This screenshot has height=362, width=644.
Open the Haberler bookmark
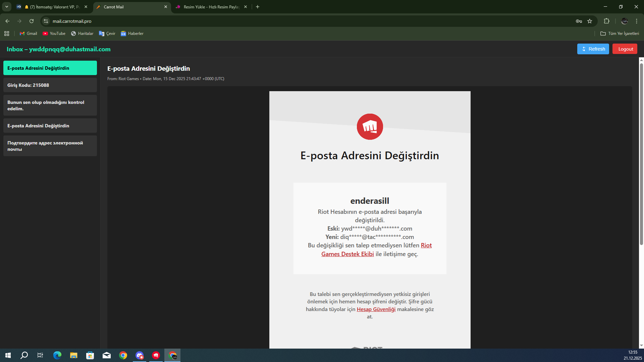click(x=132, y=34)
